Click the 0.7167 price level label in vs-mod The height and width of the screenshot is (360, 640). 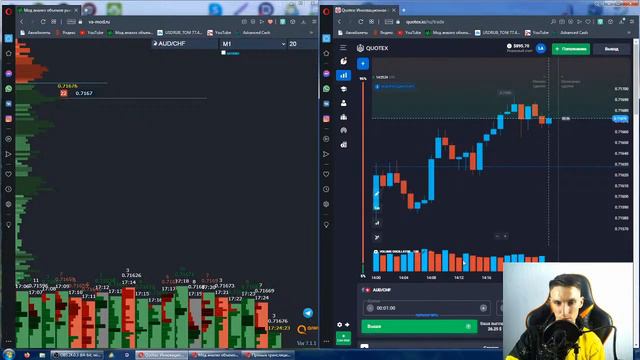coord(84,93)
